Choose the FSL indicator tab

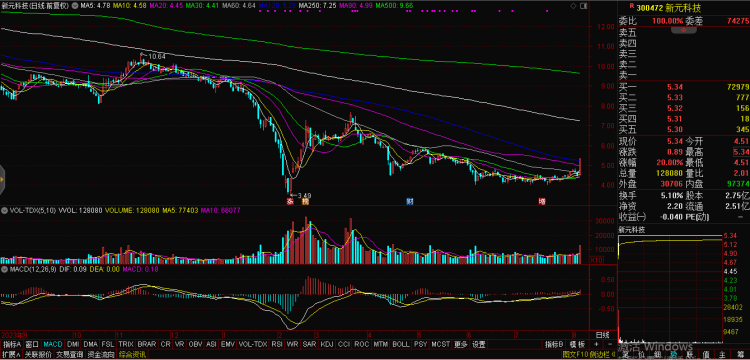point(108,344)
